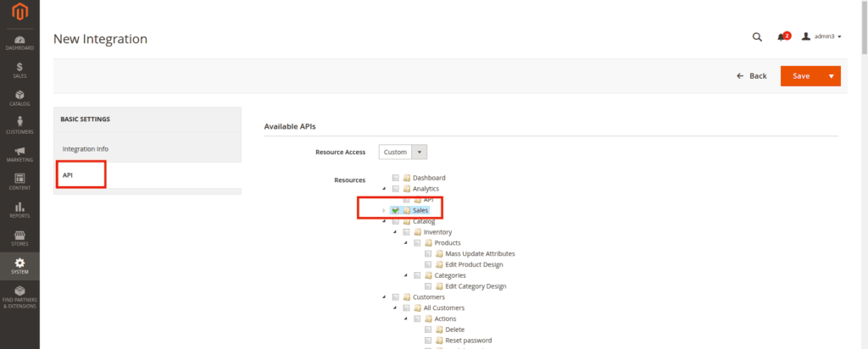The image size is (868, 349).
Task: Click the search magnifier icon
Action: point(757,37)
